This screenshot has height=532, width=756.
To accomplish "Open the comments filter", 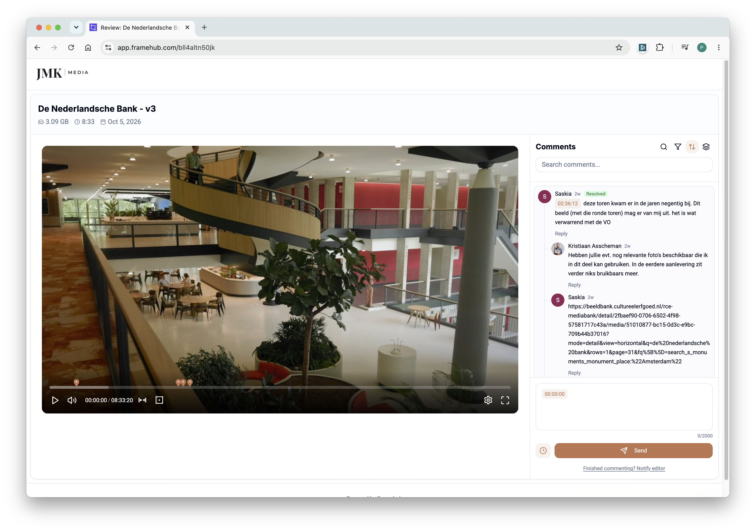I will coord(678,147).
